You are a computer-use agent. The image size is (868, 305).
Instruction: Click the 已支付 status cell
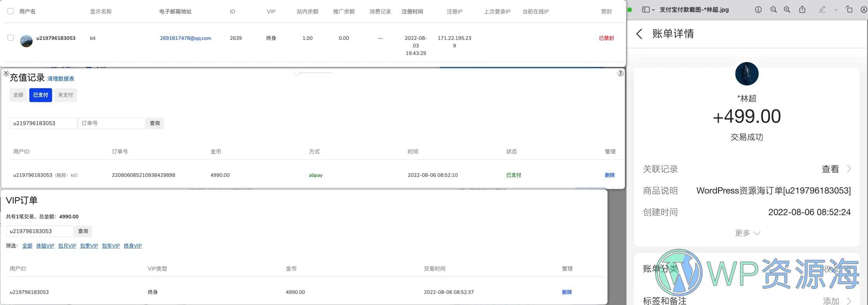[514, 175]
